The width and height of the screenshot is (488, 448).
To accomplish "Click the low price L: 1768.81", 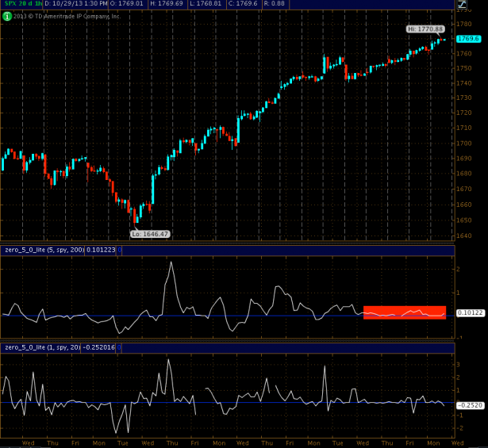I will click(x=206, y=4).
